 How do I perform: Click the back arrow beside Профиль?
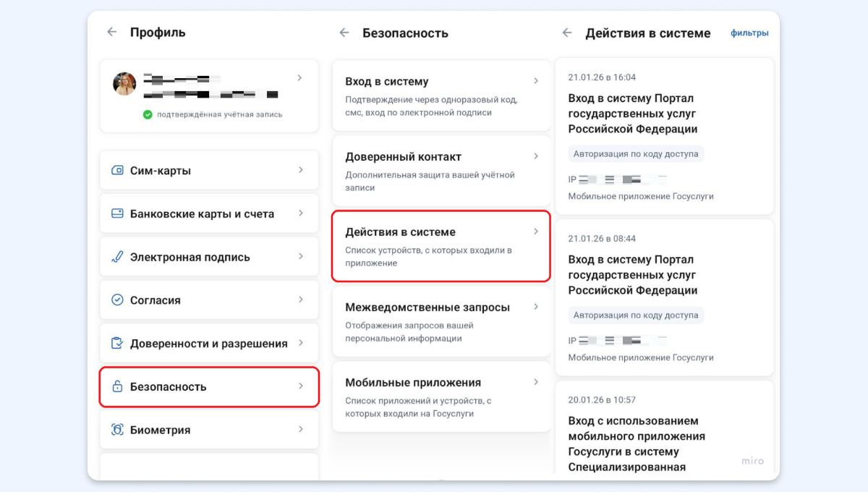coord(111,32)
